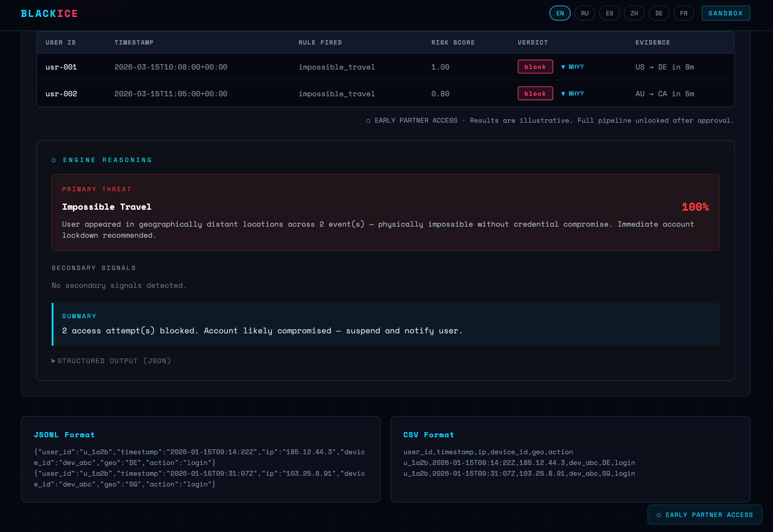Expand WHY? for usr-001 row
Image resolution: width=773 pixels, height=532 pixels.
click(x=572, y=67)
